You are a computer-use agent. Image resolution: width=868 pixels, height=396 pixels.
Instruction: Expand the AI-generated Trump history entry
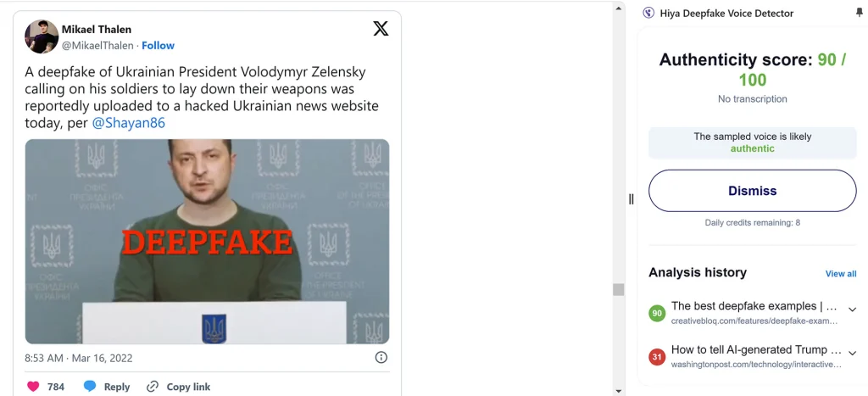pos(852,354)
